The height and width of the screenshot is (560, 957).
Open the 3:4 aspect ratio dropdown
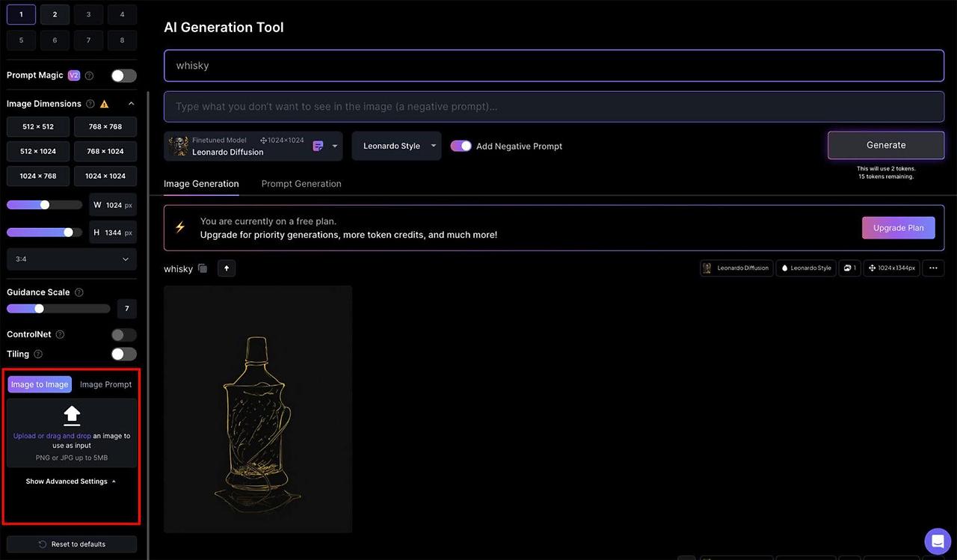click(72, 259)
